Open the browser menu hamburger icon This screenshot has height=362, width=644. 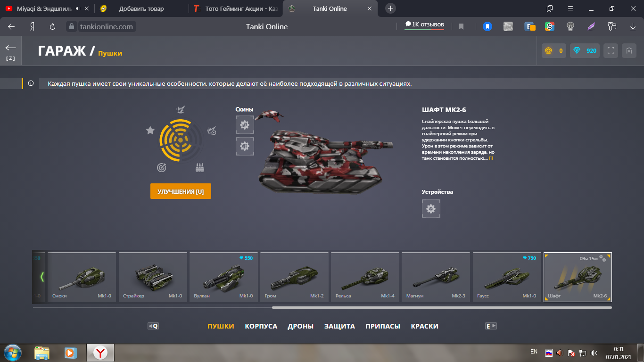(570, 8)
